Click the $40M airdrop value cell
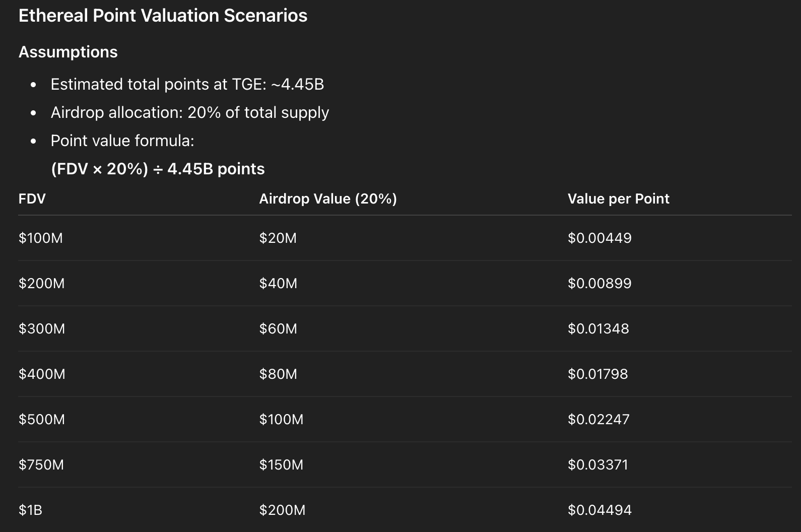 point(278,283)
